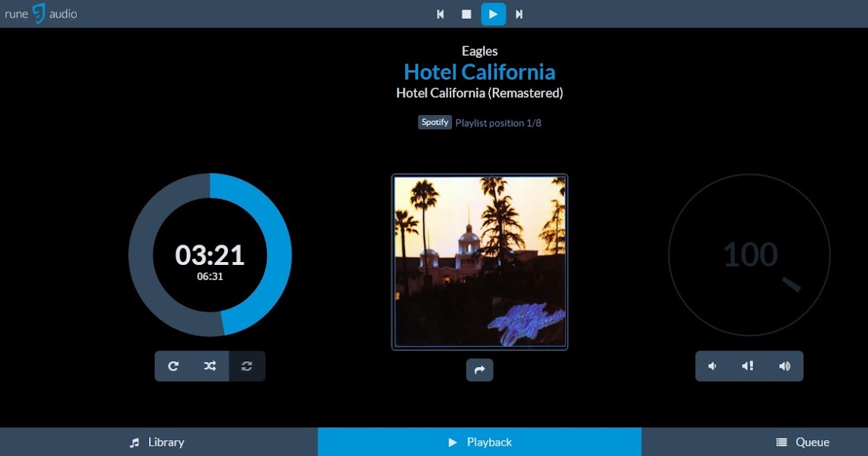Toggle single/consume mode button
Viewport: 868px width, 456px height.
click(247, 366)
